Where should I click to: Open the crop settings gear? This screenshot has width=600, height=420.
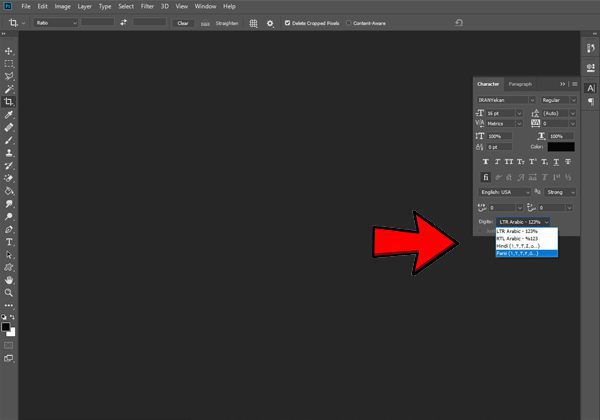coord(270,23)
